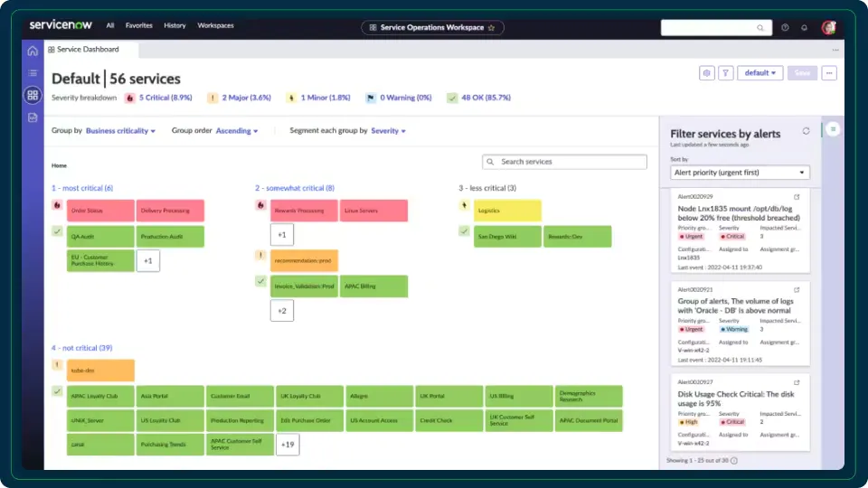
Task: Filter by 0 Warning severity link
Action: [x=406, y=98]
